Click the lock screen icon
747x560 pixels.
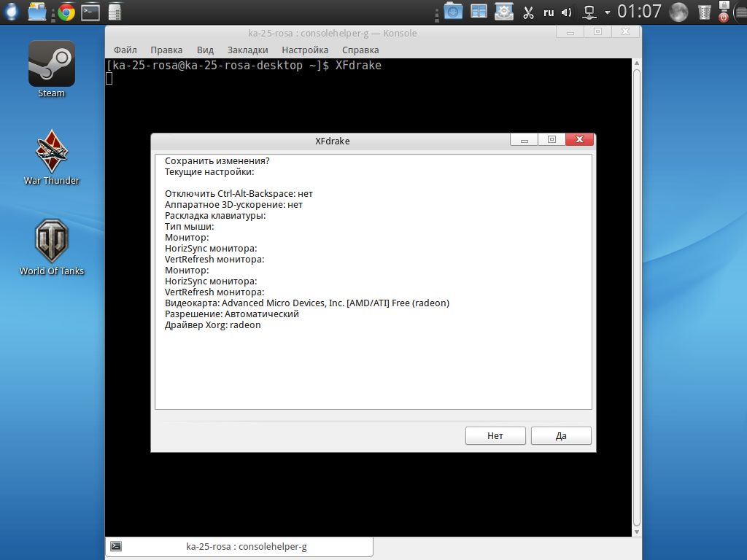click(x=724, y=5)
